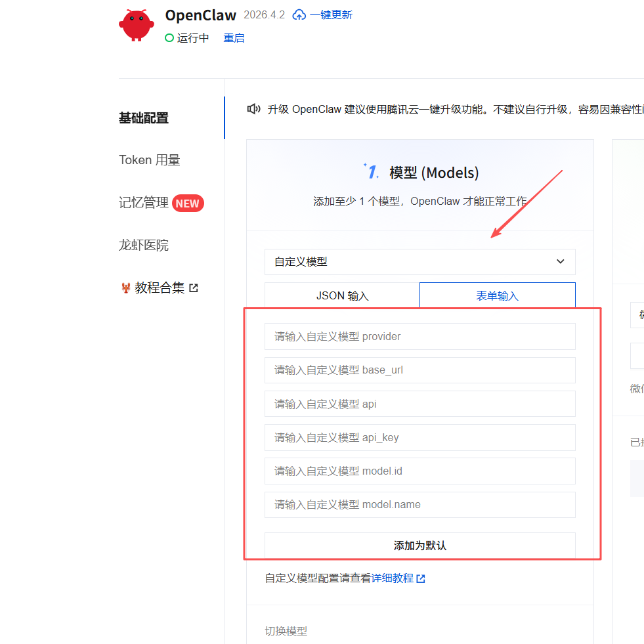Click the version number 2026.4.2

pyautogui.click(x=264, y=15)
